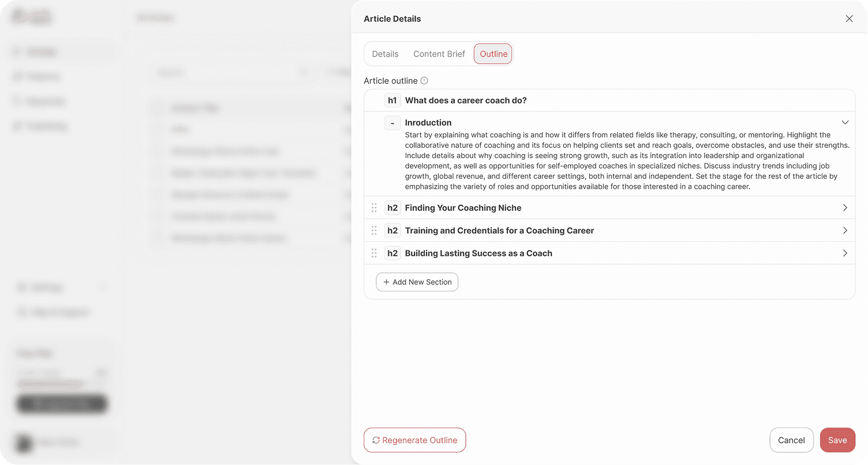Click h2 badge on Finding Your Coaching Niche
Screen dimensions: 868x465
[x=392, y=208]
